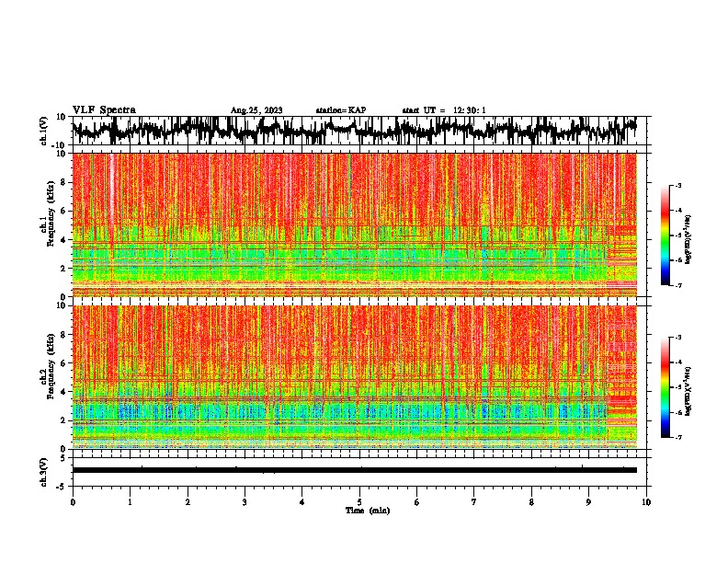Click the 'ch.1(V)' waveform axis label

pos(44,131)
